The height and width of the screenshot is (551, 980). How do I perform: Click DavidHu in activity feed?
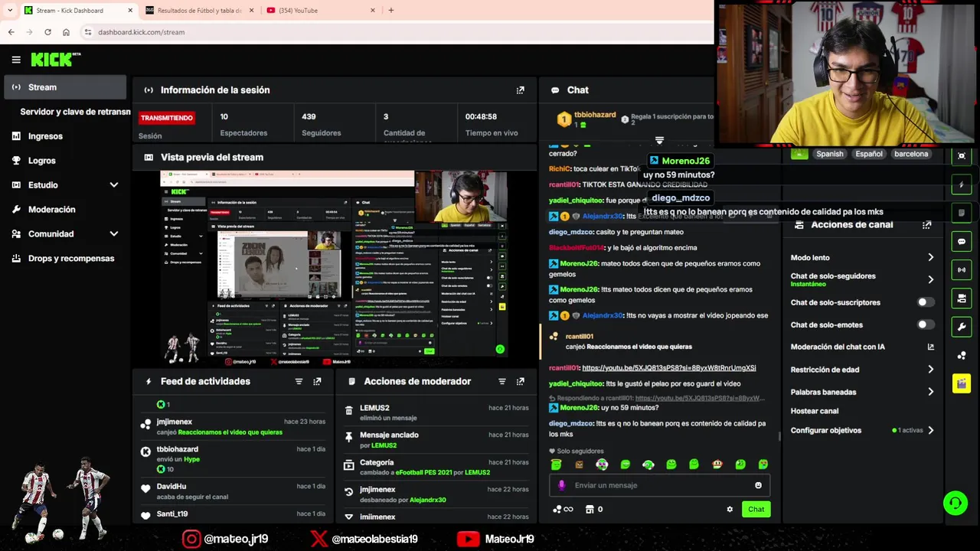pos(171,487)
